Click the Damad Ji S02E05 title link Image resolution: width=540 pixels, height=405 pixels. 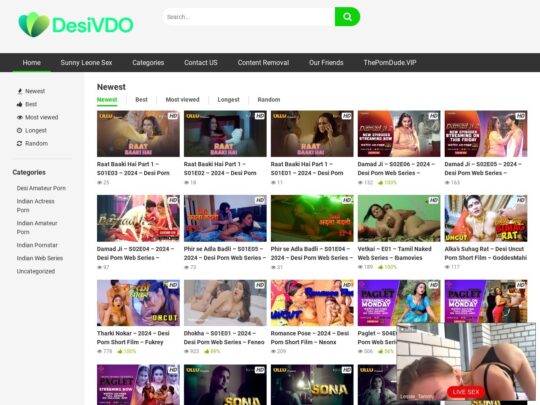[x=483, y=169]
